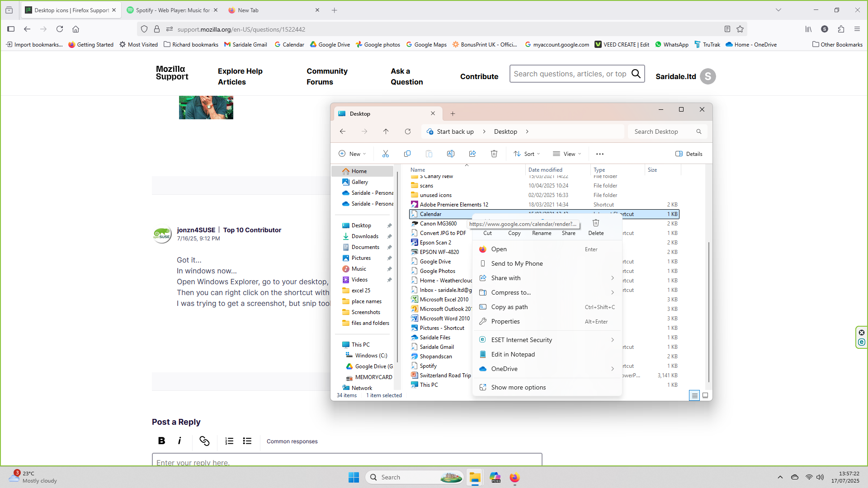Click the Search Desktop field
Image resolution: width=868 pixels, height=488 pixels.
(667, 131)
